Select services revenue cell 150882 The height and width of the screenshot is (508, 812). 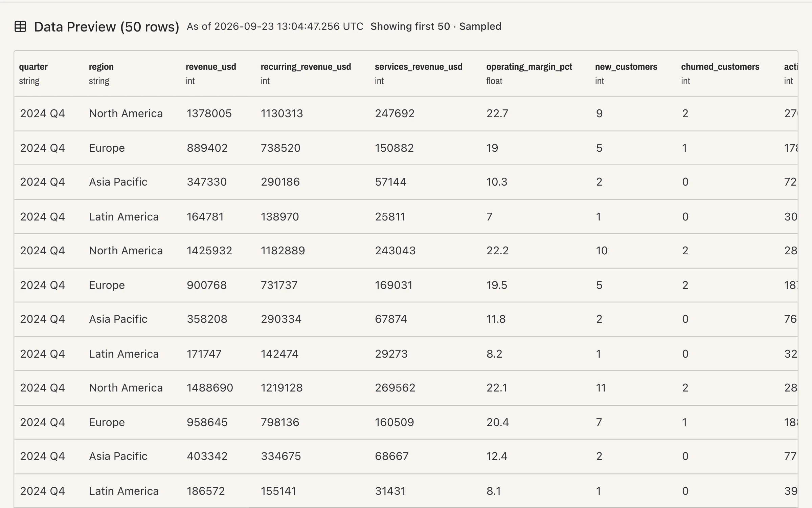(394, 148)
